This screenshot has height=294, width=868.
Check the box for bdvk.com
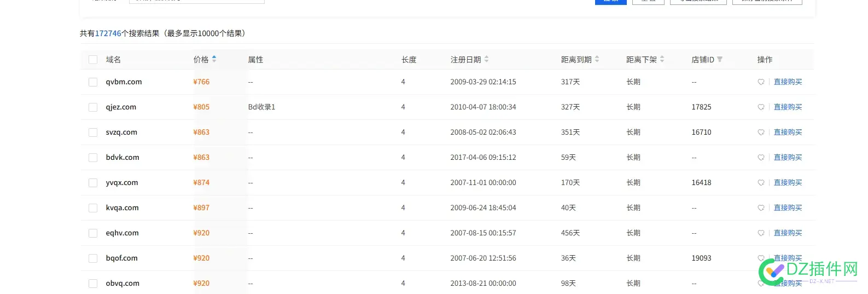[x=93, y=158]
